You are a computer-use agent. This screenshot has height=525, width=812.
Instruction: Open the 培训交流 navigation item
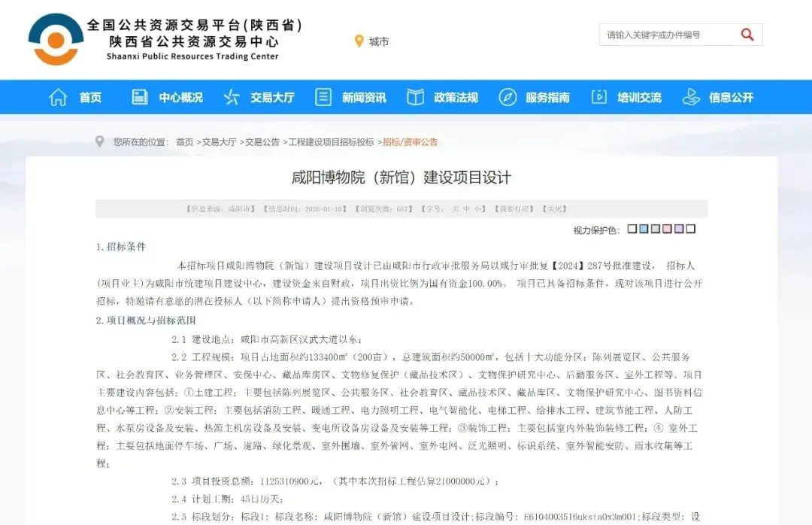tap(640, 98)
